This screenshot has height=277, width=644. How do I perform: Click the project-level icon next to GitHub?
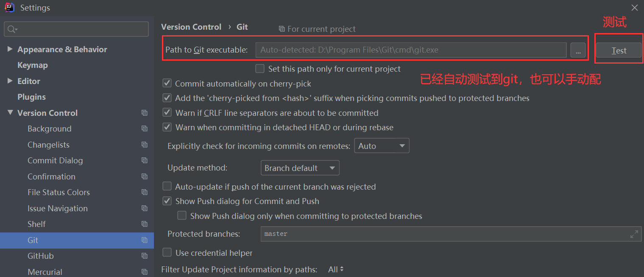point(145,256)
